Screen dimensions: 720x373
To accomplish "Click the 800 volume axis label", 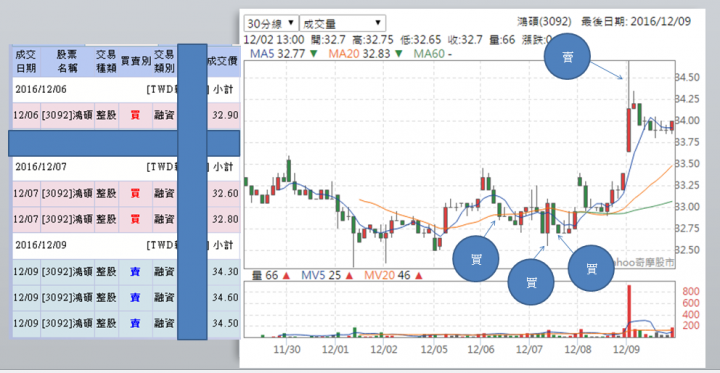I will (690, 291).
